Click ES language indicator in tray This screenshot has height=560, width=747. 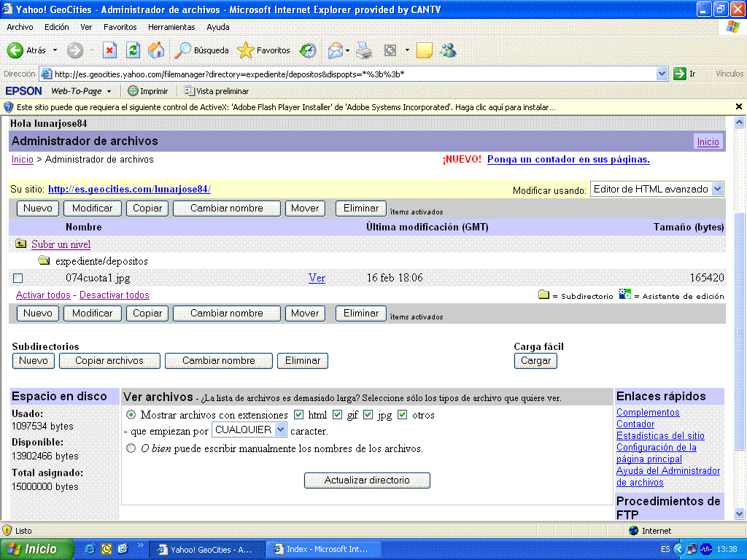pyautogui.click(x=665, y=550)
